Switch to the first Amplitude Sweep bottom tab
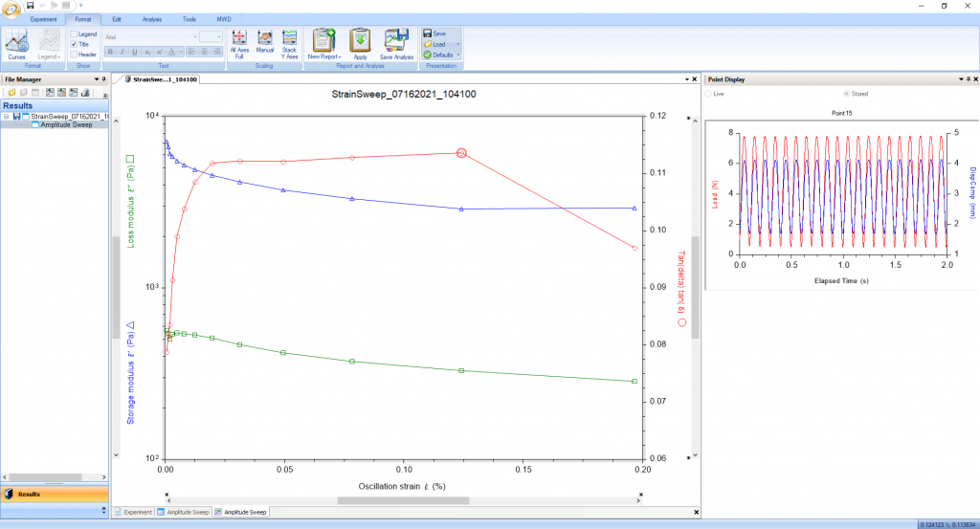 [183, 512]
